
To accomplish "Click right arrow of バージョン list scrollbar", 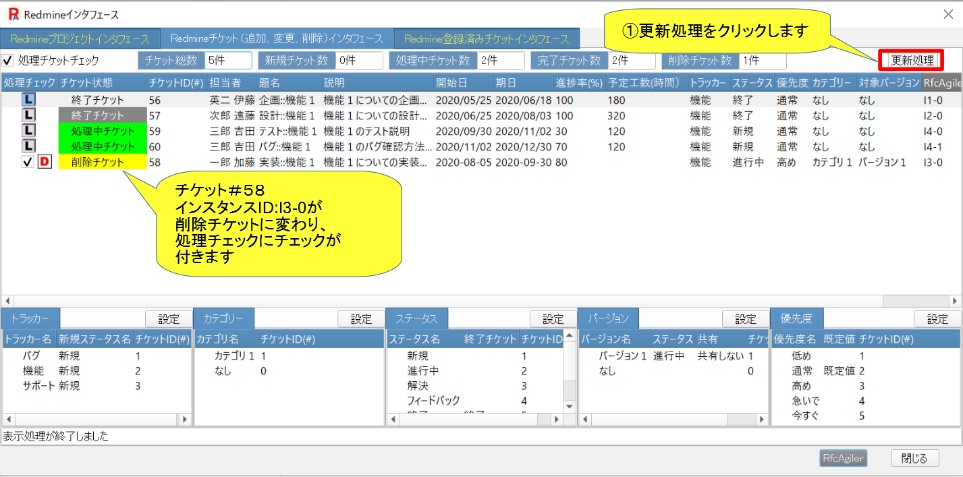I will click(x=762, y=419).
